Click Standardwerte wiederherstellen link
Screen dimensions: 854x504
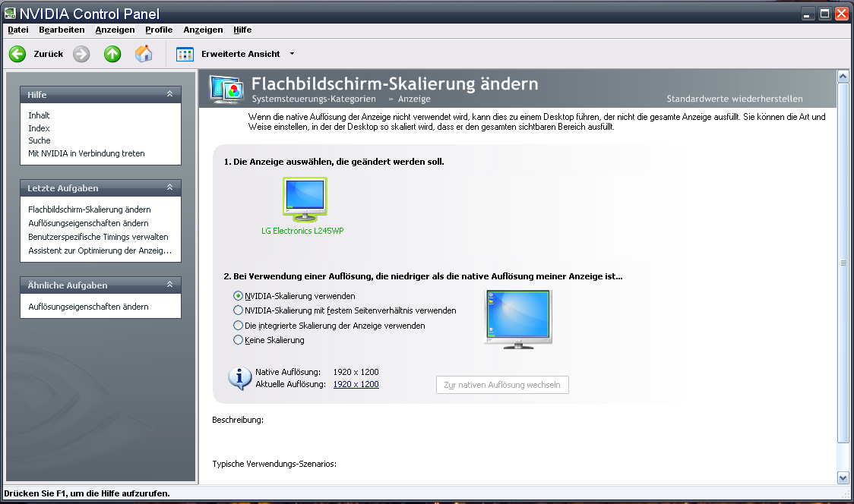(x=734, y=99)
